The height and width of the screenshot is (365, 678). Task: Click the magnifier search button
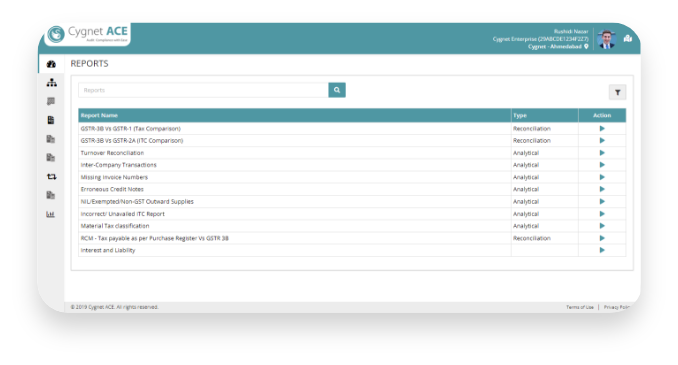pos(337,90)
